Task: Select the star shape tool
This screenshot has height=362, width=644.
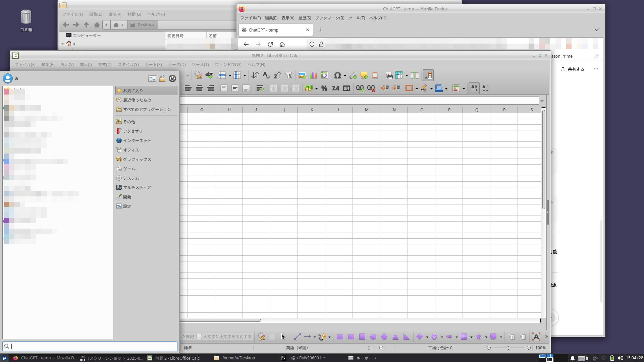Action: click(x=479, y=337)
